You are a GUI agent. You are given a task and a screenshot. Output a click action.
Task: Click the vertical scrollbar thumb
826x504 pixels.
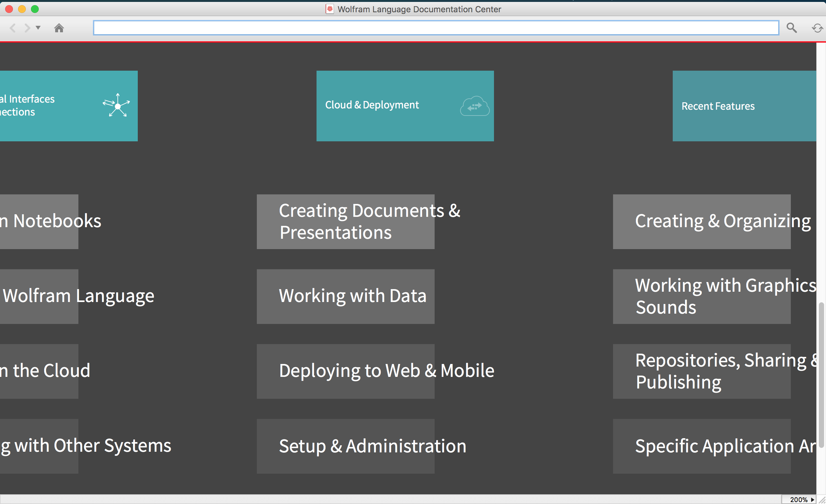click(x=821, y=375)
